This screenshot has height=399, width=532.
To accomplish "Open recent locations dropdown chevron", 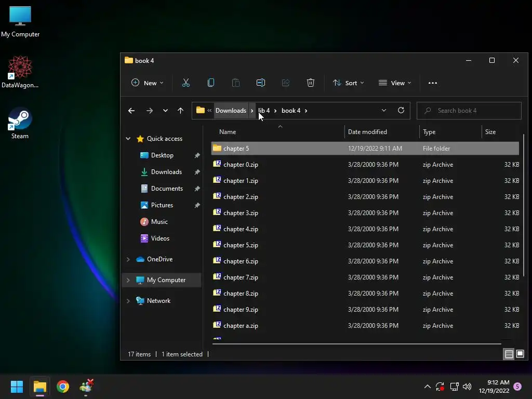I will click(165, 111).
